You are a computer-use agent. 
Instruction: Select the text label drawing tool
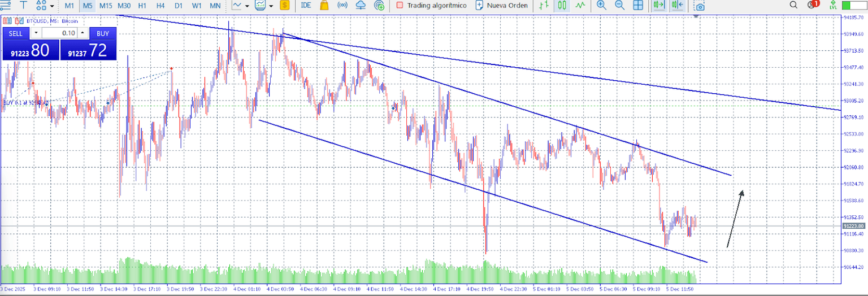pos(24,6)
